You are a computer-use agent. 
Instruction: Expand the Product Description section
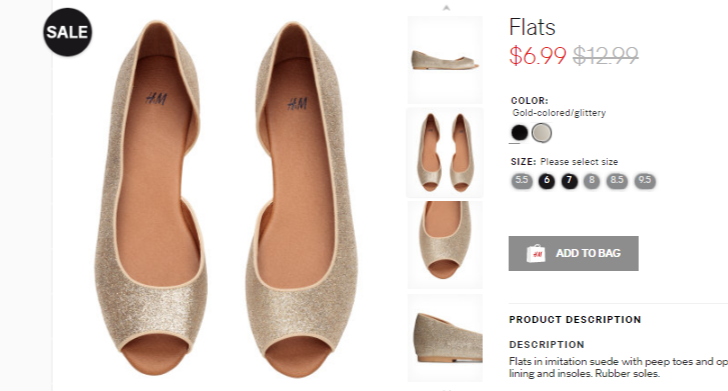click(575, 319)
